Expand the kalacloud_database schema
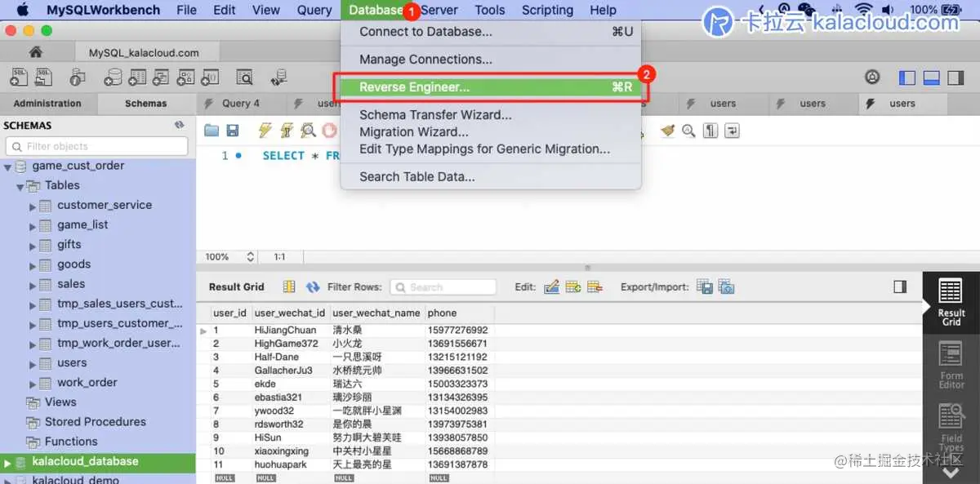Screen dimensions: 980x484 (8, 463)
